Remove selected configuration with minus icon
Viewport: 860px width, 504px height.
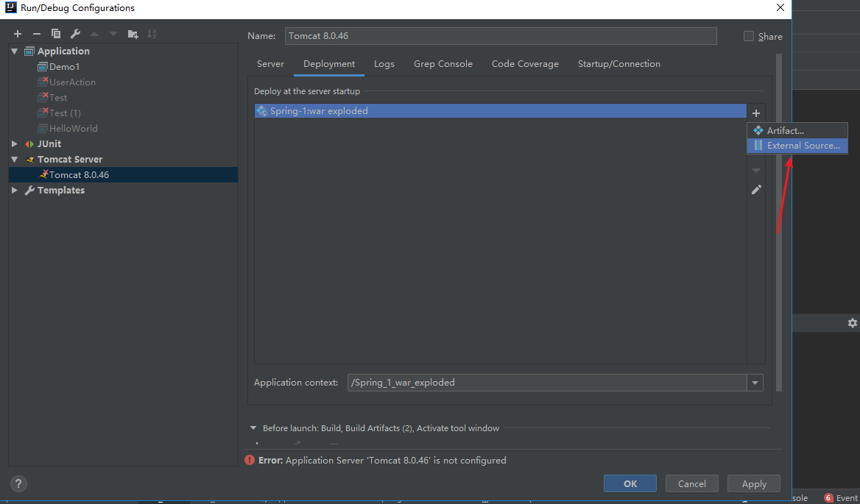[37, 34]
